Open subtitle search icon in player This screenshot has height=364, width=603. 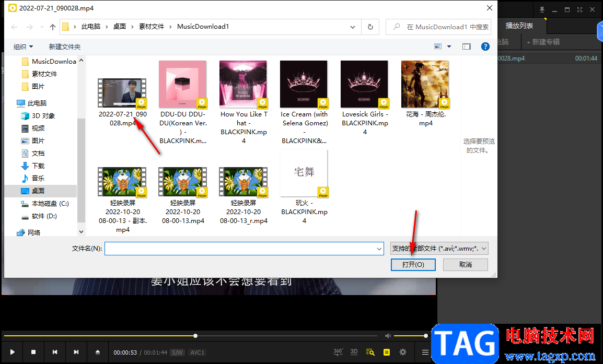(x=370, y=352)
